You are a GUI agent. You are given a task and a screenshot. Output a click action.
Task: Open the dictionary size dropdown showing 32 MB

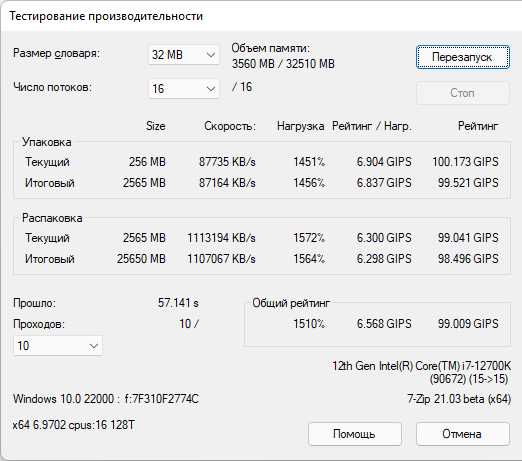[x=184, y=54]
